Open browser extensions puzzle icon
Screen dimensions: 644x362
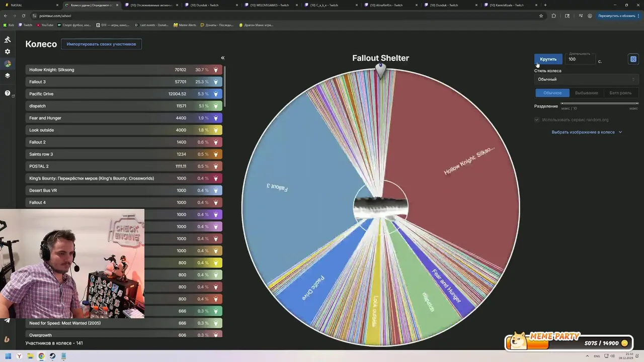(x=554, y=16)
